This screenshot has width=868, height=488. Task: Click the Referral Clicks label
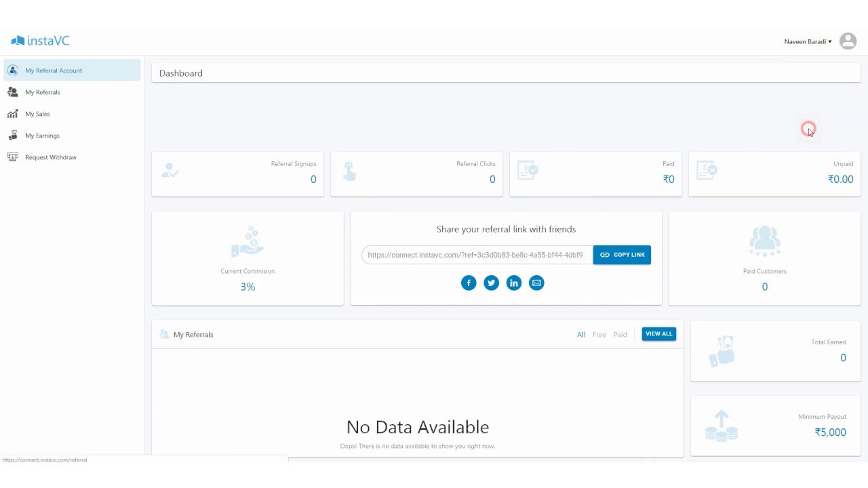coord(476,164)
